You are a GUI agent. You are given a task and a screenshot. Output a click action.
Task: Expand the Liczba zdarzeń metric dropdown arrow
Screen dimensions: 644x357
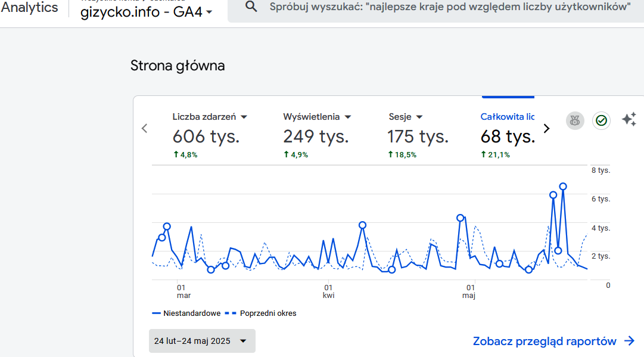(x=244, y=117)
